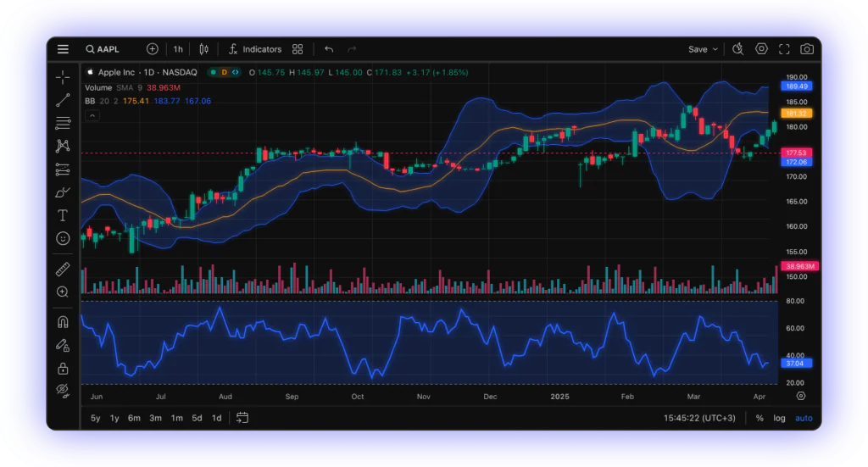This screenshot has height=467, width=868.
Task: Expand the Save dropdown arrow
Action: tap(715, 49)
